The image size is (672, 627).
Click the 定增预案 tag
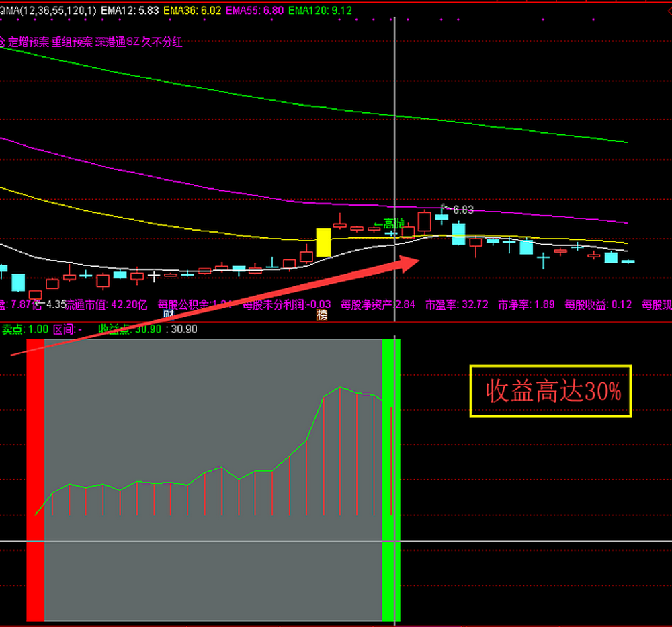click(x=28, y=42)
